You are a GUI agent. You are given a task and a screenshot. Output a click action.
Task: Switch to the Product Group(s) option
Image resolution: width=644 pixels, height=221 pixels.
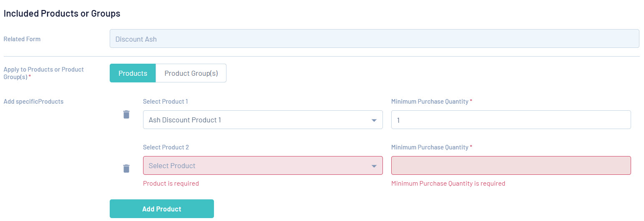click(x=191, y=73)
